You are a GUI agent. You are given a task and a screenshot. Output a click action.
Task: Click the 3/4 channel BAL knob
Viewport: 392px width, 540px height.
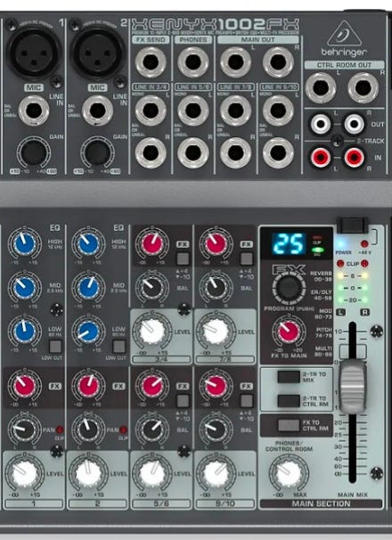[152, 288]
